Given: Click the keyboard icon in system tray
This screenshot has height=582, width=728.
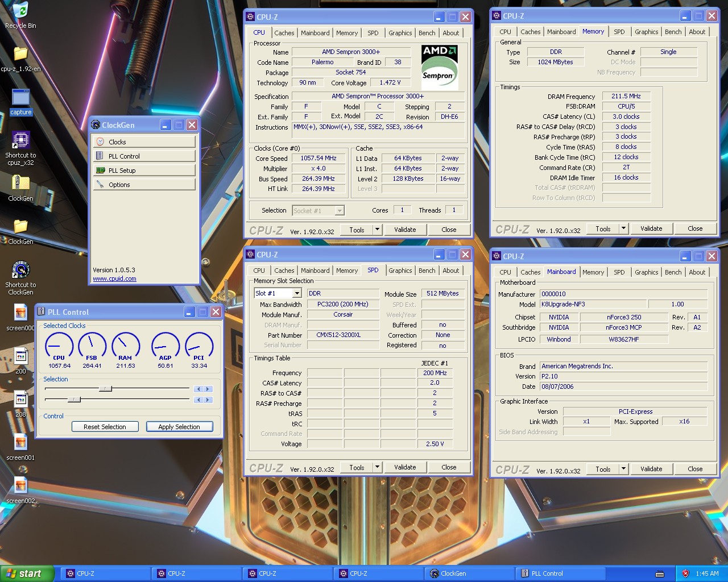Looking at the screenshot, I should click(x=660, y=573).
